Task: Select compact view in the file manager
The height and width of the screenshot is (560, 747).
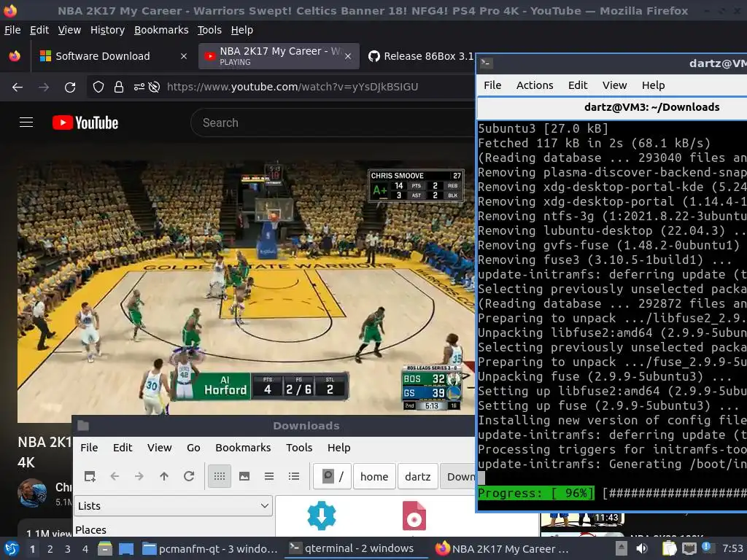Action: 269,476
